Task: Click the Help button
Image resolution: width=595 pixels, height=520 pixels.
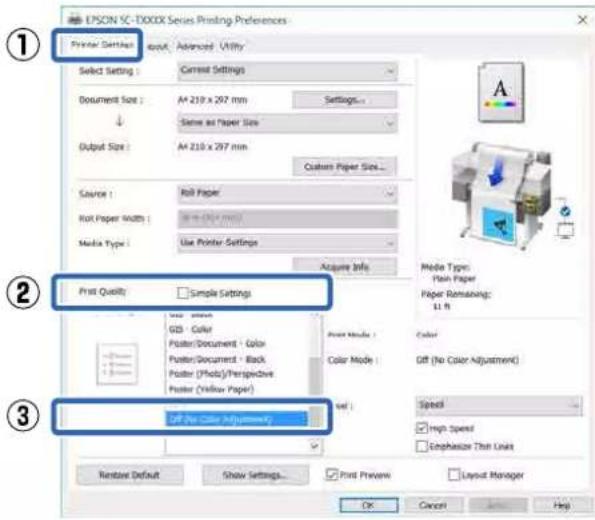Action: click(562, 505)
